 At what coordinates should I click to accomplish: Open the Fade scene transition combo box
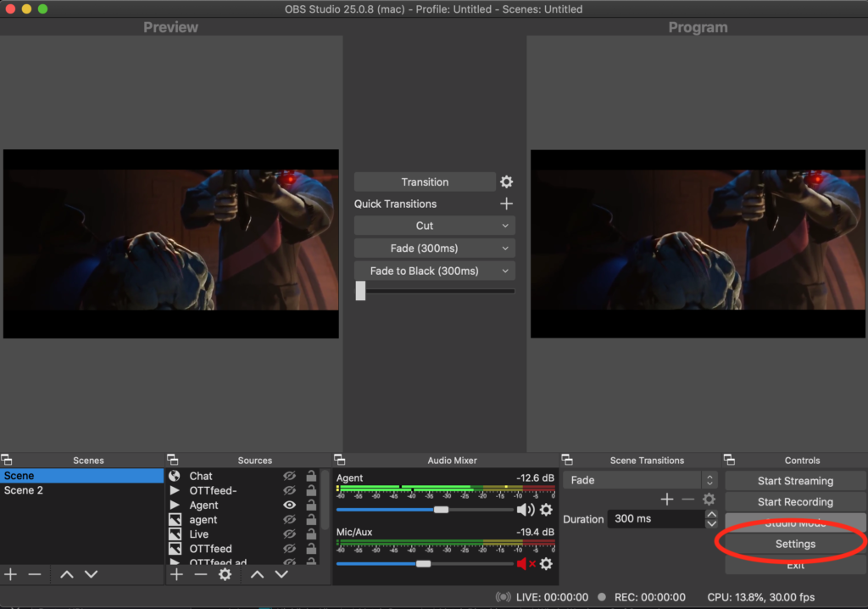[641, 480]
